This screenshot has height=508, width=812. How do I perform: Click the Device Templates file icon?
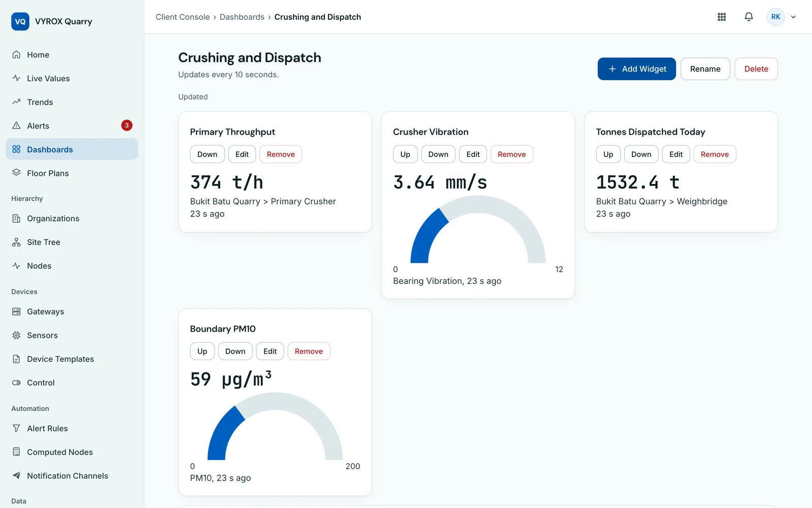16,359
